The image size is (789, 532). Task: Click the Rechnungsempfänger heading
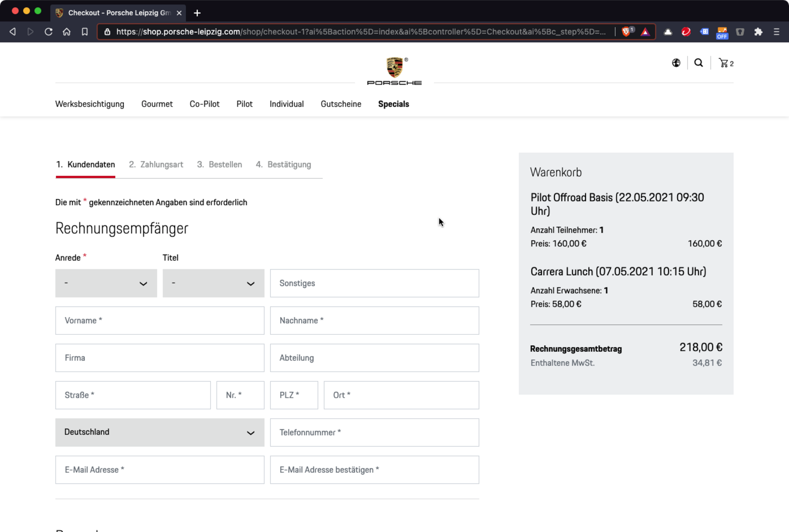122,228
